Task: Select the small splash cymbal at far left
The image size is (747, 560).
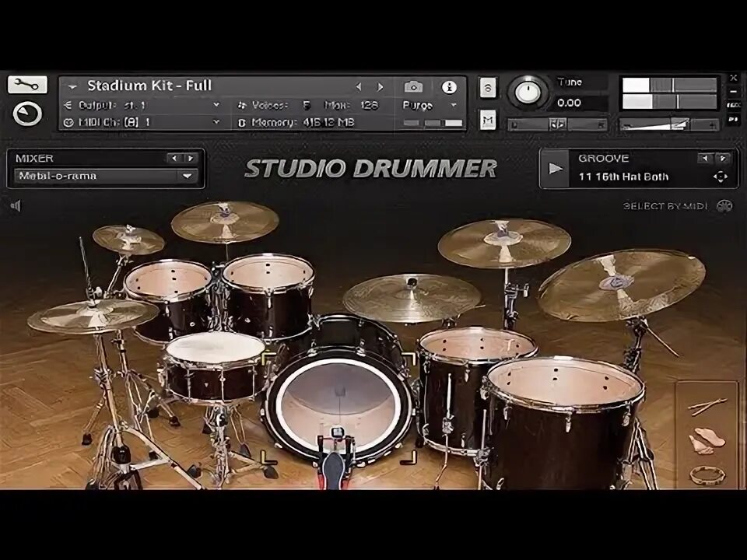Action: point(128,240)
